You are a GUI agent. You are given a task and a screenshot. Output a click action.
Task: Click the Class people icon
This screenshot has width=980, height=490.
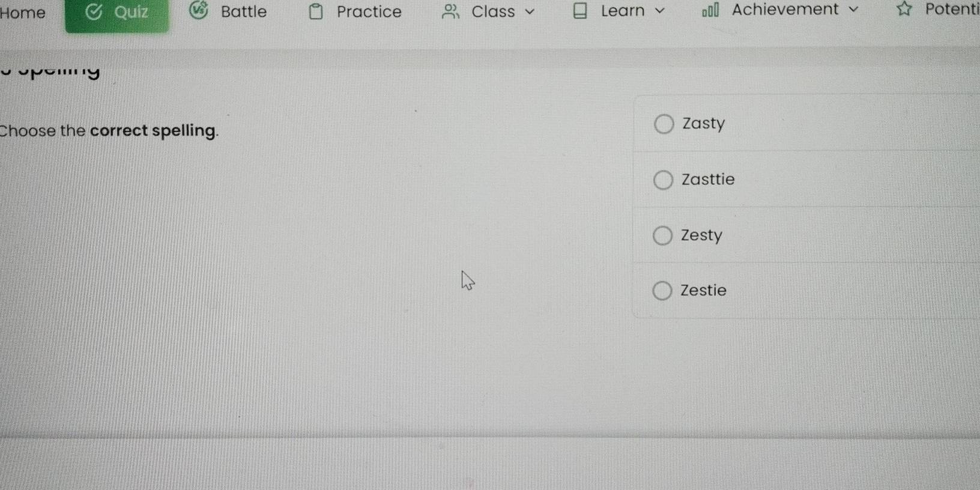pos(451,11)
